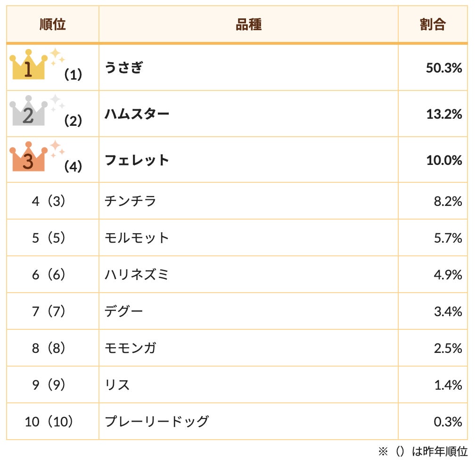Click the モルモット row label
The image size is (476, 466).
[137, 238]
